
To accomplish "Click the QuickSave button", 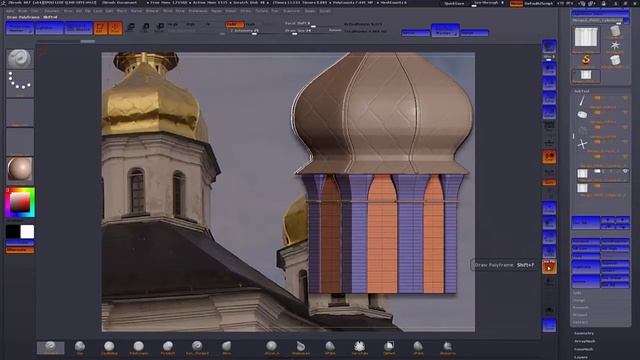I will click(454, 3).
